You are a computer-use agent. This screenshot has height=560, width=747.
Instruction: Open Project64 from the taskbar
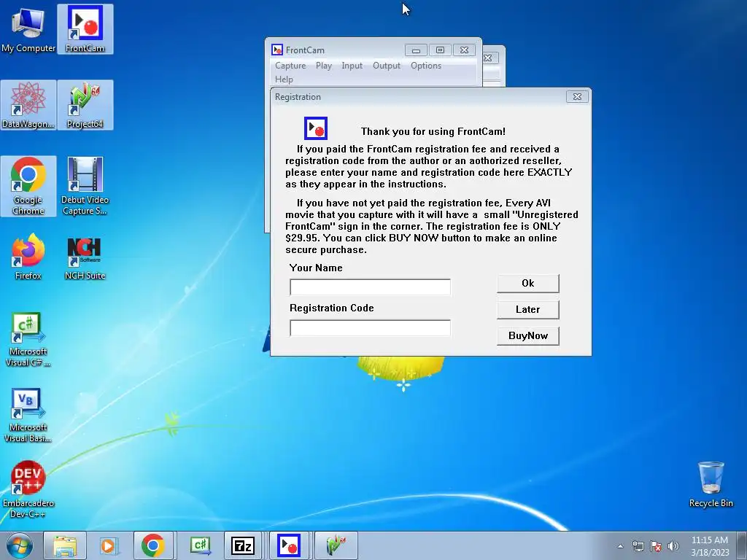pos(336,545)
